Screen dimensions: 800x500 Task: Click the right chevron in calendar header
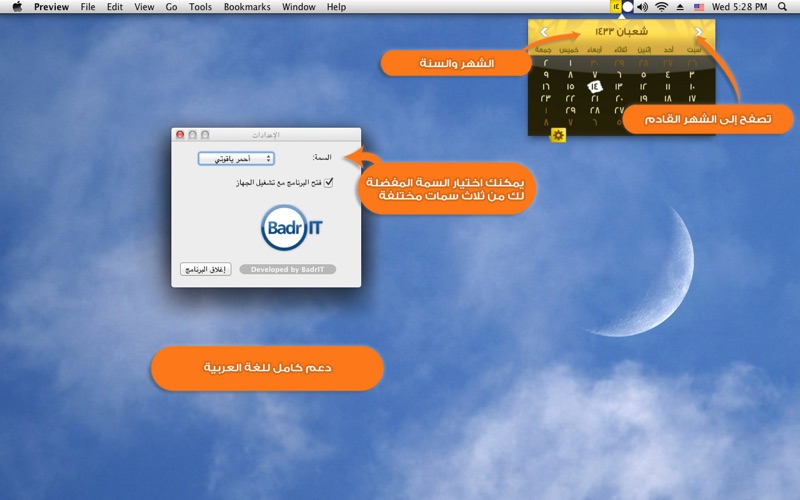click(x=699, y=32)
